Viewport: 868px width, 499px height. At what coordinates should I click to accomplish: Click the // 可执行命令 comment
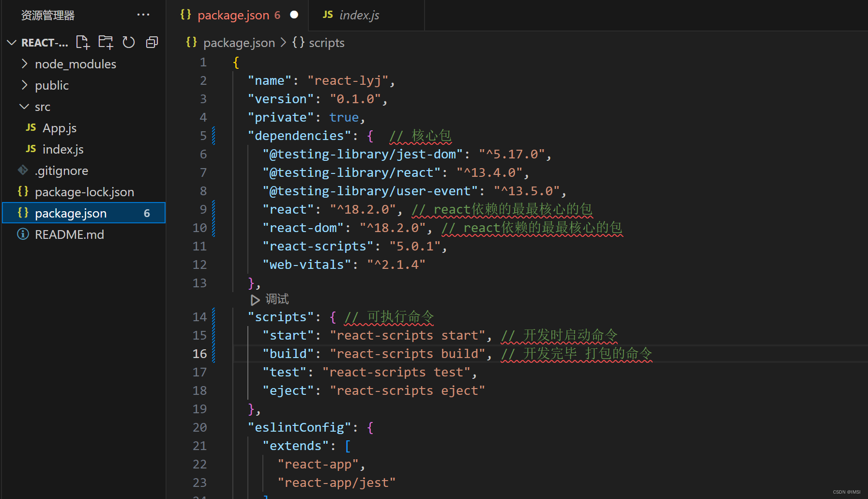389,317
